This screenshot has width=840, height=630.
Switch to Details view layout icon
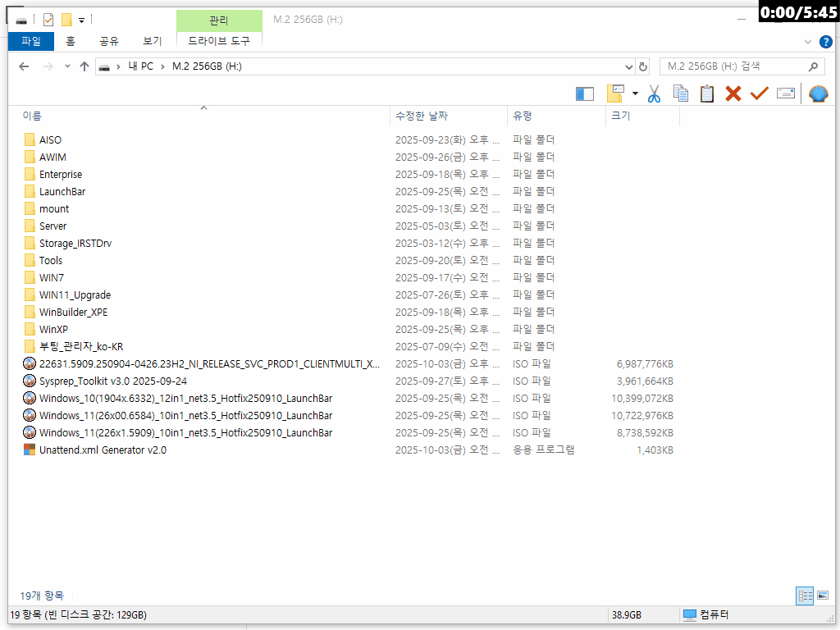(x=805, y=596)
